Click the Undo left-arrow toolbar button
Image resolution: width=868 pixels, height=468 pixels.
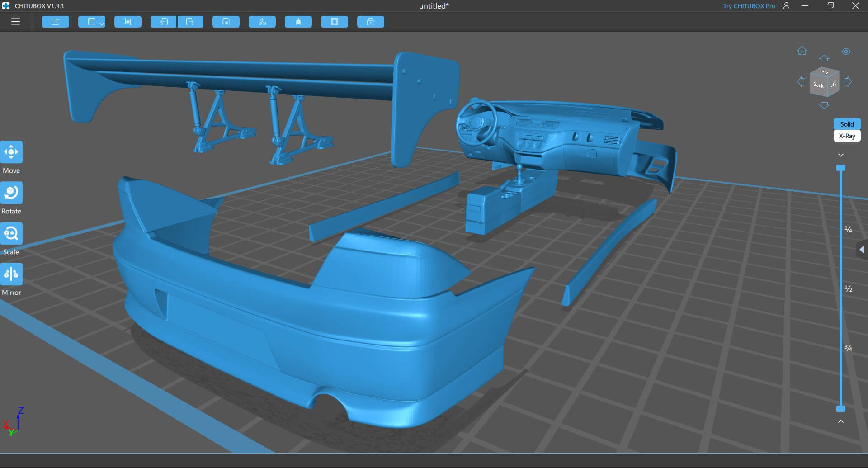164,22
